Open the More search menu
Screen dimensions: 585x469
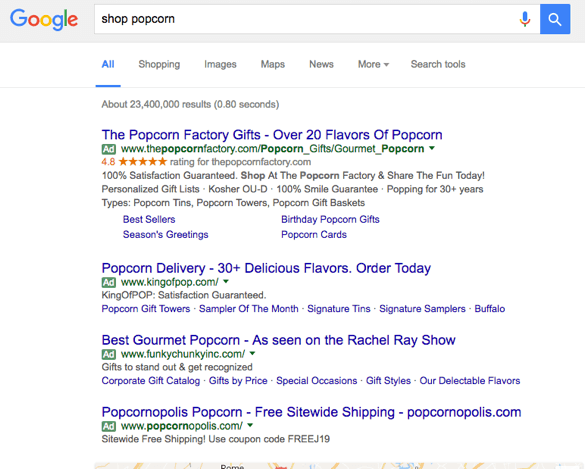[373, 64]
